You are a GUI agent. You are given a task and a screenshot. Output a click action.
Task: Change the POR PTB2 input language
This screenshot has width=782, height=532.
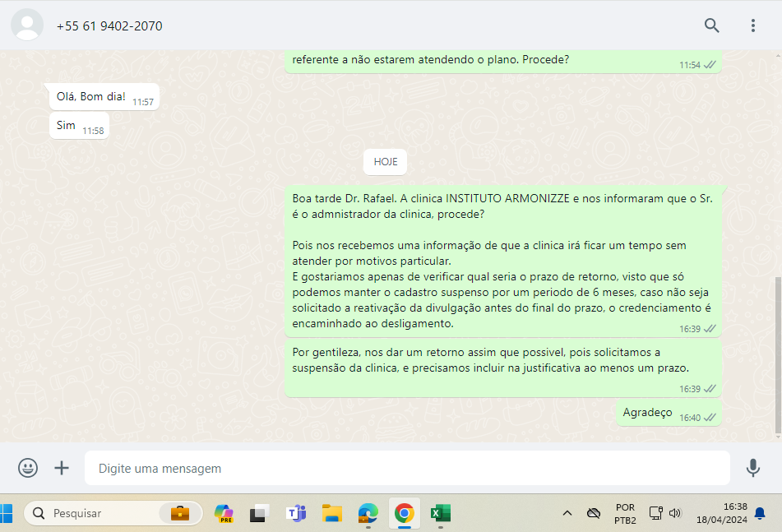(x=625, y=514)
